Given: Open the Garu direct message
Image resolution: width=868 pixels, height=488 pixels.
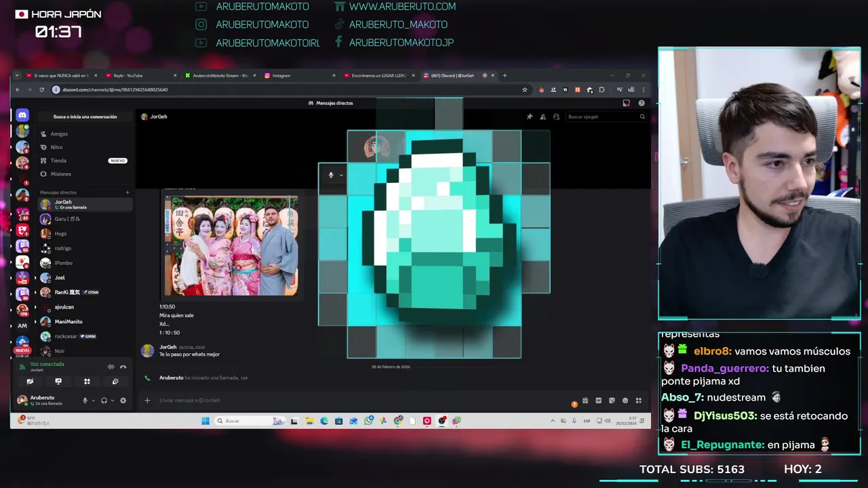Looking at the screenshot, I should (x=85, y=219).
